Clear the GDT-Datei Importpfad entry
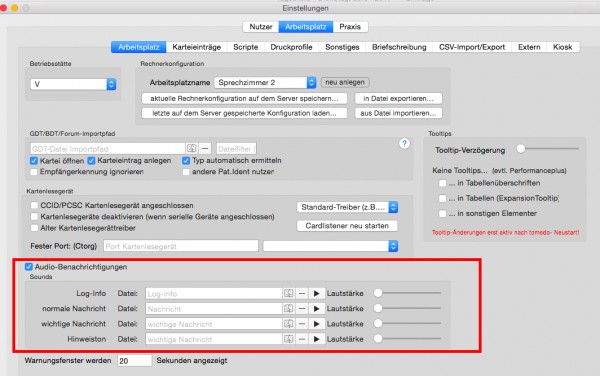 coord(205,148)
